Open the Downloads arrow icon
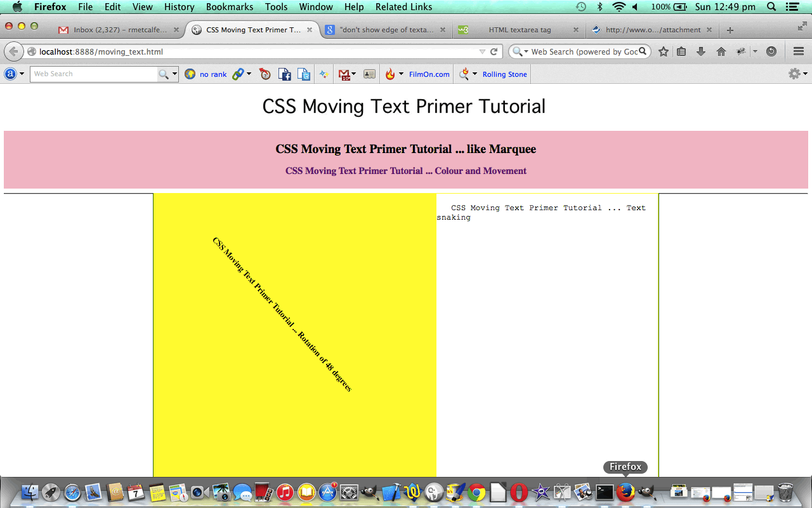 [701, 51]
